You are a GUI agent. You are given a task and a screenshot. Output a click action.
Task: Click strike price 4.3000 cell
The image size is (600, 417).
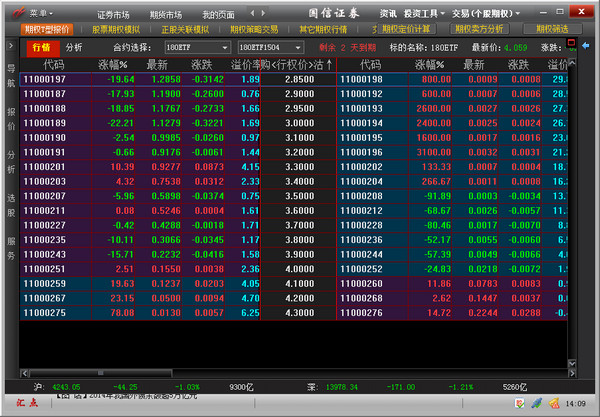click(299, 313)
